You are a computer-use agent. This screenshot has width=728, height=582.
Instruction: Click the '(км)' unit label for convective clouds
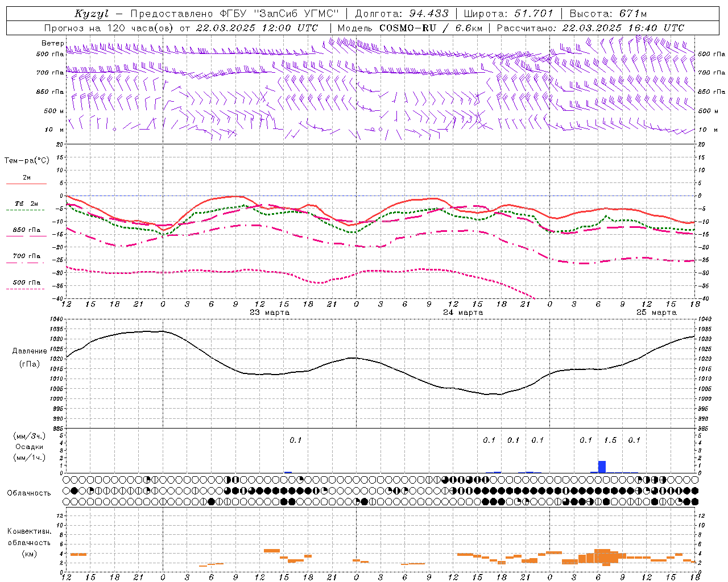point(29,554)
